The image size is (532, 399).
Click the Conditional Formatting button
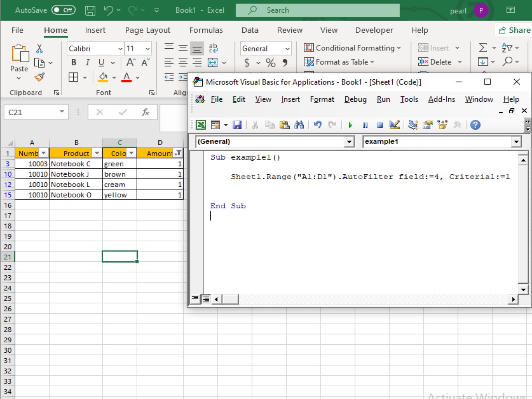click(x=354, y=47)
